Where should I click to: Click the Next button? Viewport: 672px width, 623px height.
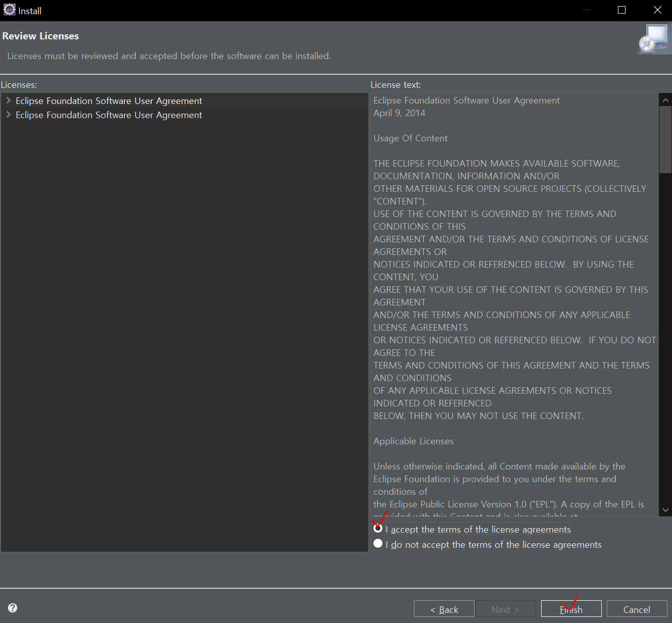pos(505,609)
